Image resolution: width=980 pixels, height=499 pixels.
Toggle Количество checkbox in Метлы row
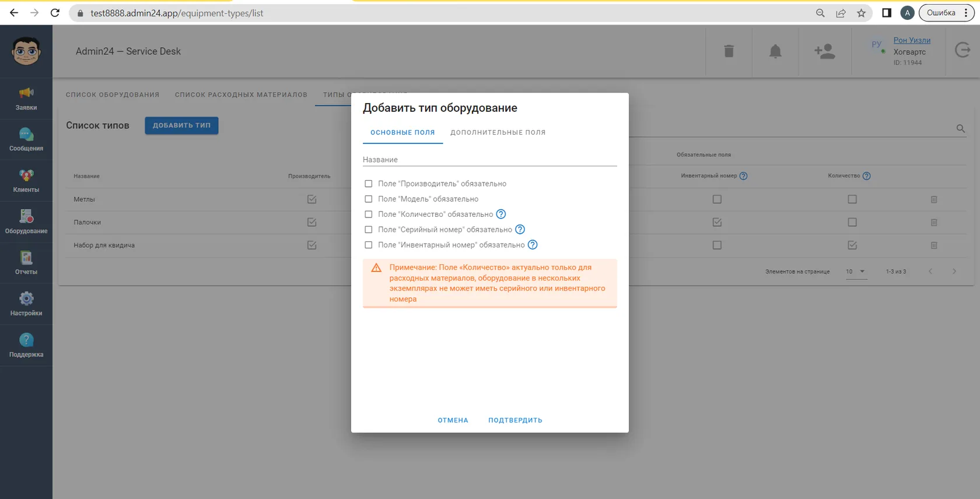coord(852,199)
